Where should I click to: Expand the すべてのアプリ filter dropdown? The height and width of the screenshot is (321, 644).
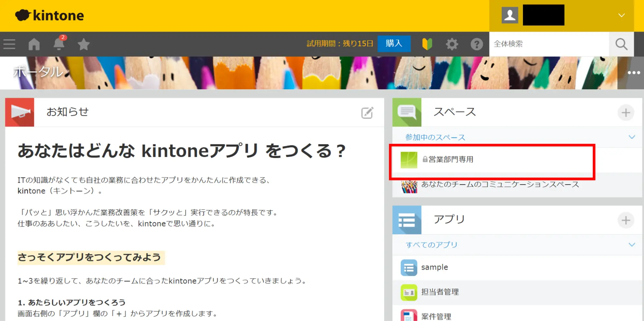point(631,245)
